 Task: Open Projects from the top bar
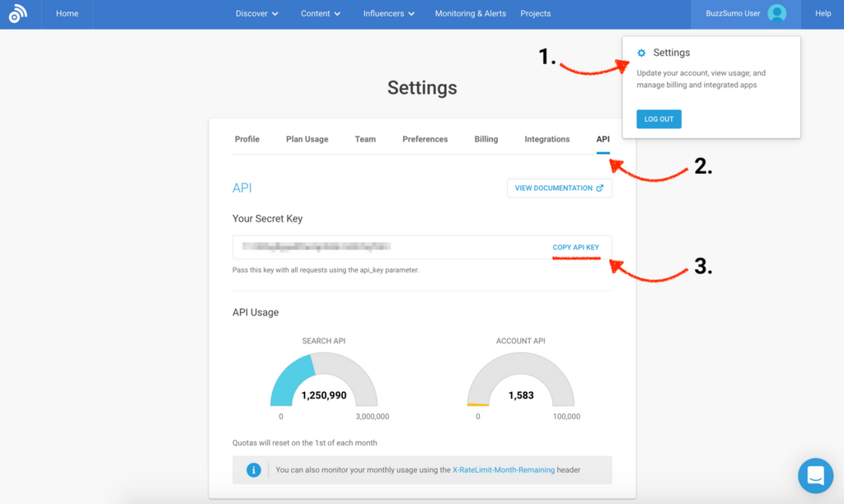pyautogui.click(x=536, y=14)
